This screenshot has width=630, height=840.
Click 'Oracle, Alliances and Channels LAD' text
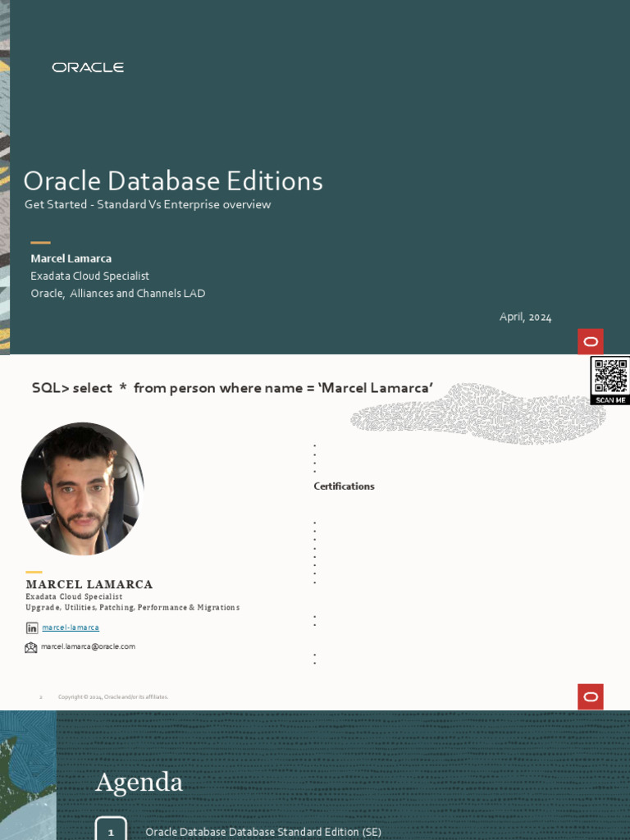[x=118, y=294]
